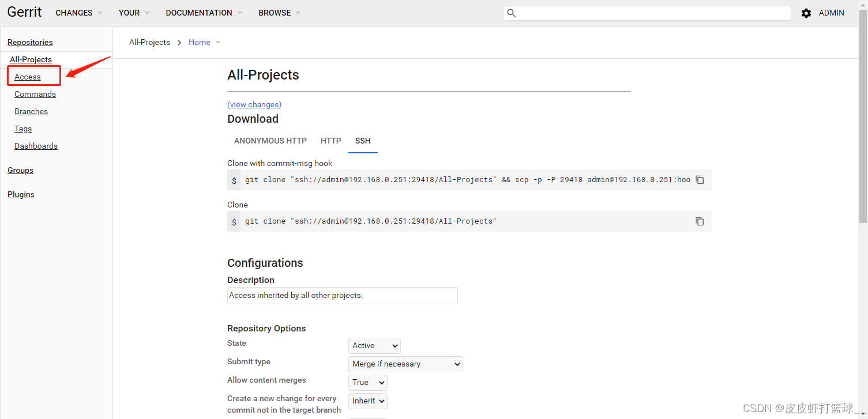This screenshot has height=419, width=868.
Task: Click the search magnifier icon
Action: 511,13
